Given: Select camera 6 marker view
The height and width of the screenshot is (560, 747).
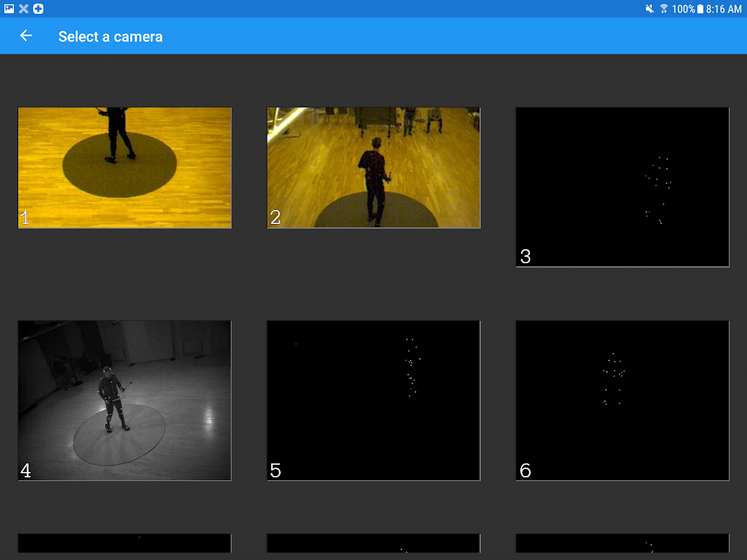Looking at the screenshot, I should (622, 400).
